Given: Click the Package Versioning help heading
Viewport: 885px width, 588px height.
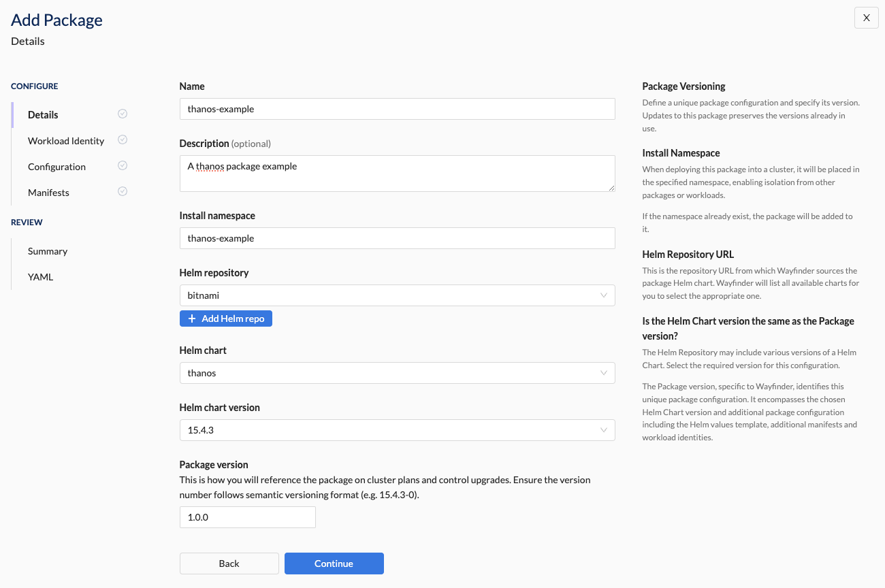Looking at the screenshot, I should point(683,86).
